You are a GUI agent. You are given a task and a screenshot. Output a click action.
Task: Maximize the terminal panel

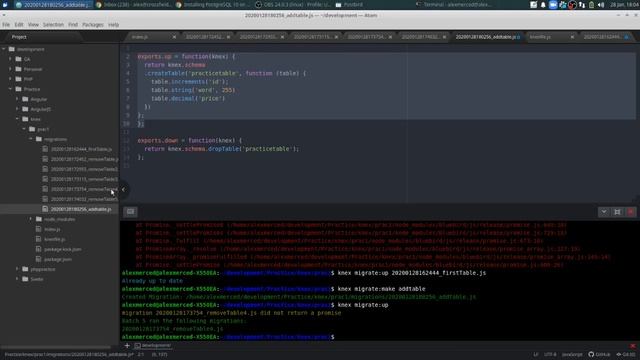coord(617,211)
